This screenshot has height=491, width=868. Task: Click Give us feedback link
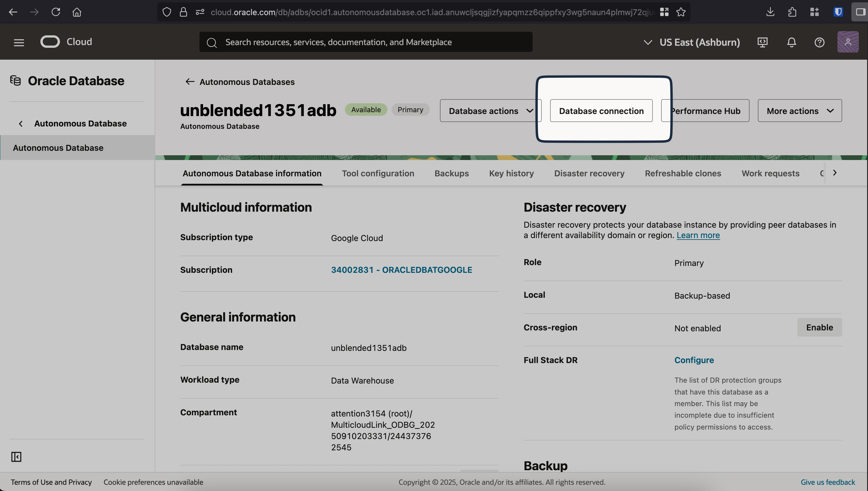tap(828, 482)
